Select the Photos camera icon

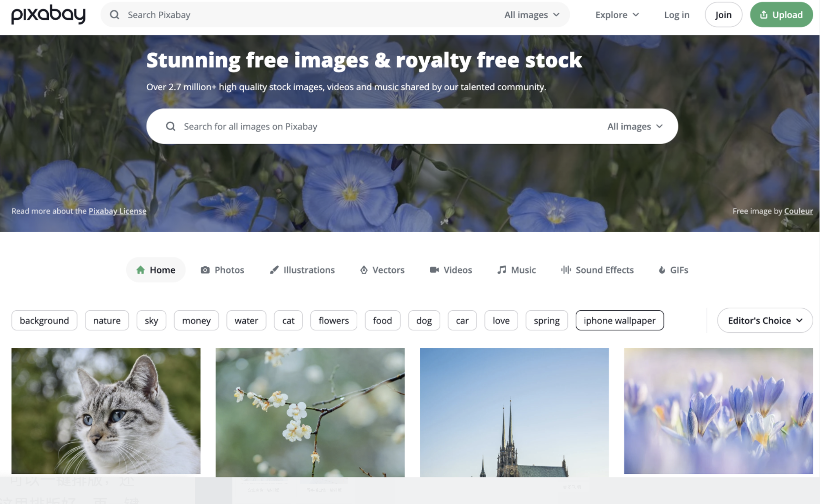pyautogui.click(x=205, y=270)
